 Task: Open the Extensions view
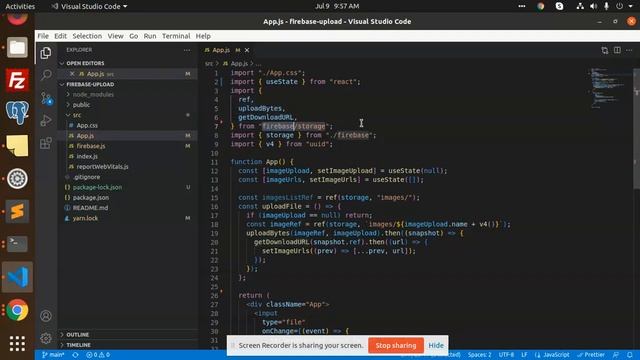pos(46,143)
